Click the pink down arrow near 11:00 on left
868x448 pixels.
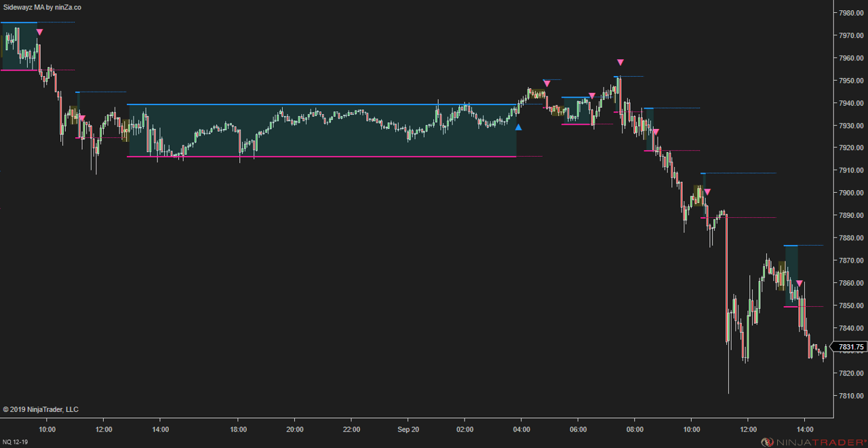[82, 118]
